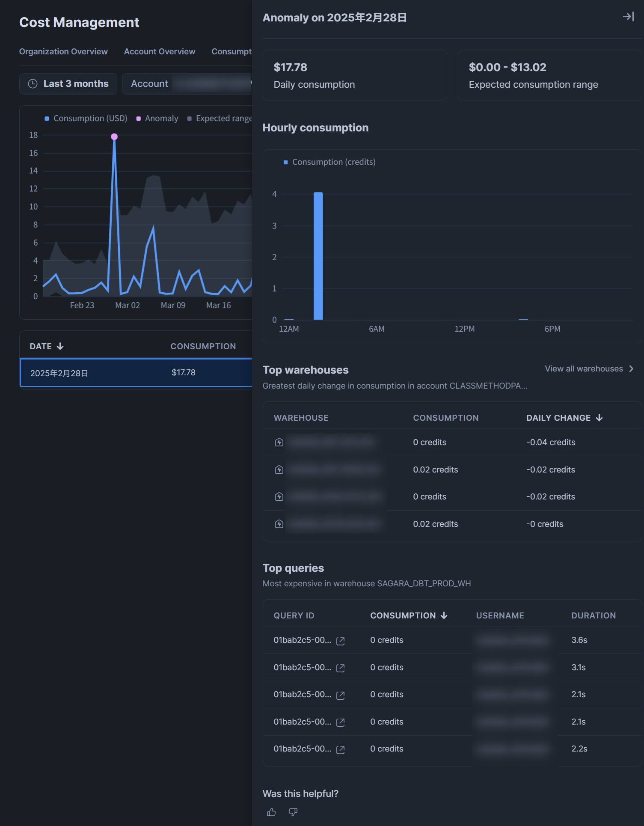Click the thumbs up feedback icon

pos(271,812)
